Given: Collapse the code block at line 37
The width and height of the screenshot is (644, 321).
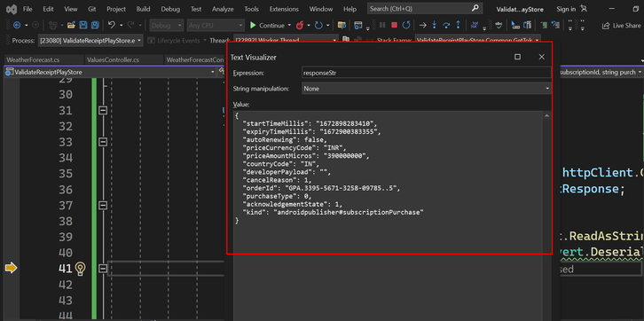Looking at the screenshot, I should coord(103,205).
